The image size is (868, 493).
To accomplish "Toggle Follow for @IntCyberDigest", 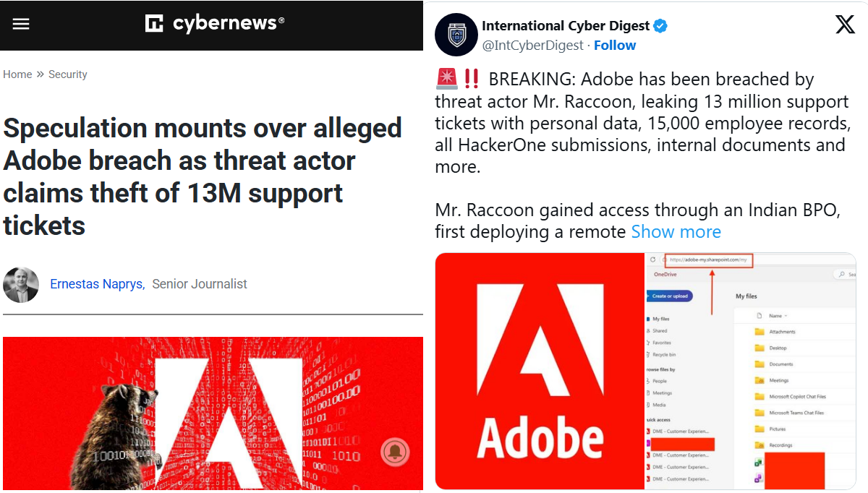I will click(x=614, y=45).
